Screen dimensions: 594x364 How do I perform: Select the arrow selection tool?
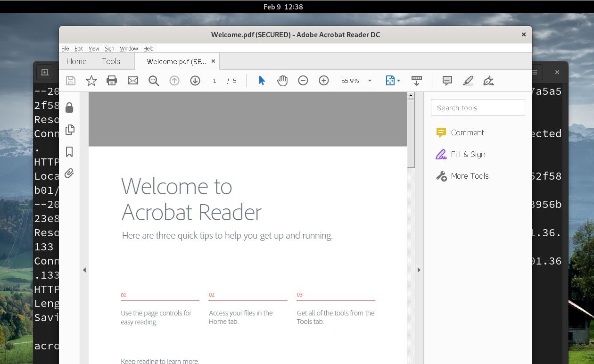(261, 81)
